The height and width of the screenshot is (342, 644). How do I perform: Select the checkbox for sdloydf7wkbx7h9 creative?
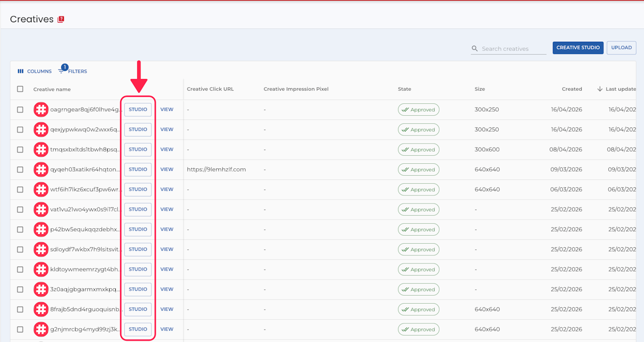(x=20, y=249)
